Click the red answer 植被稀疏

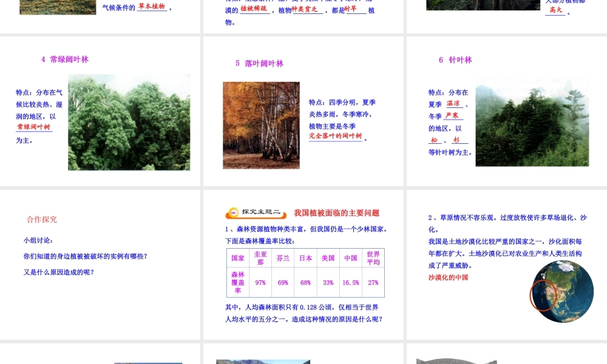tap(254, 8)
